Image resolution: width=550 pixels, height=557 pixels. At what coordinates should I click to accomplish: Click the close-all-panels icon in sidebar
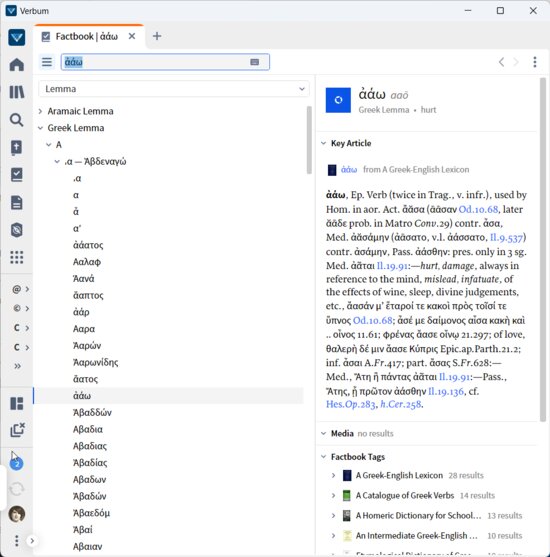tap(17, 430)
